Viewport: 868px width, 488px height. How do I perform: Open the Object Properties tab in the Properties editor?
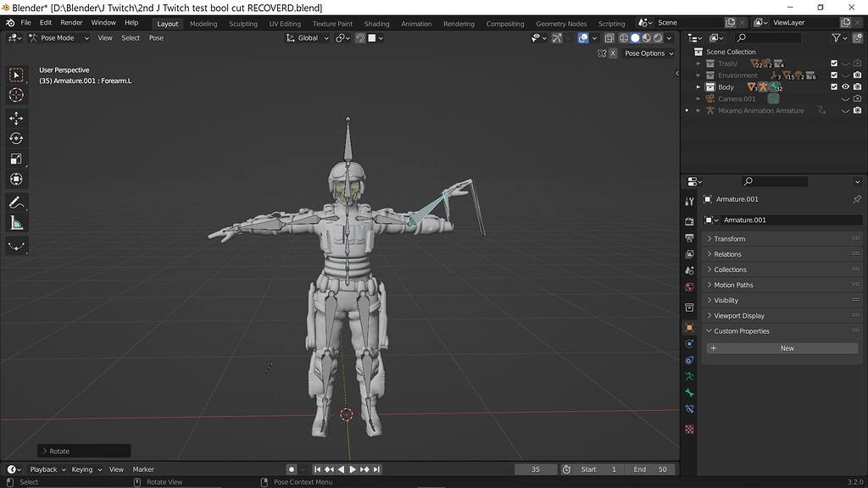pyautogui.click(x=689, y=327)
